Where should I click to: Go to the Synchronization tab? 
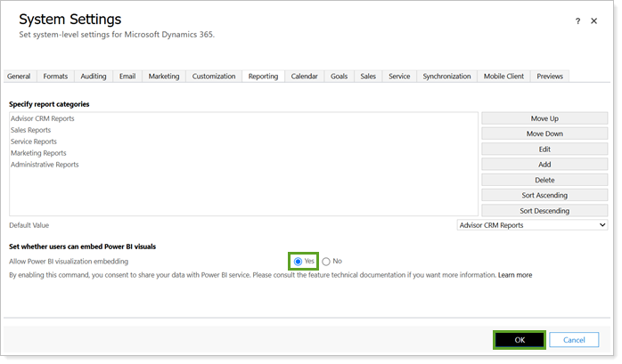(x=446, y=77)
